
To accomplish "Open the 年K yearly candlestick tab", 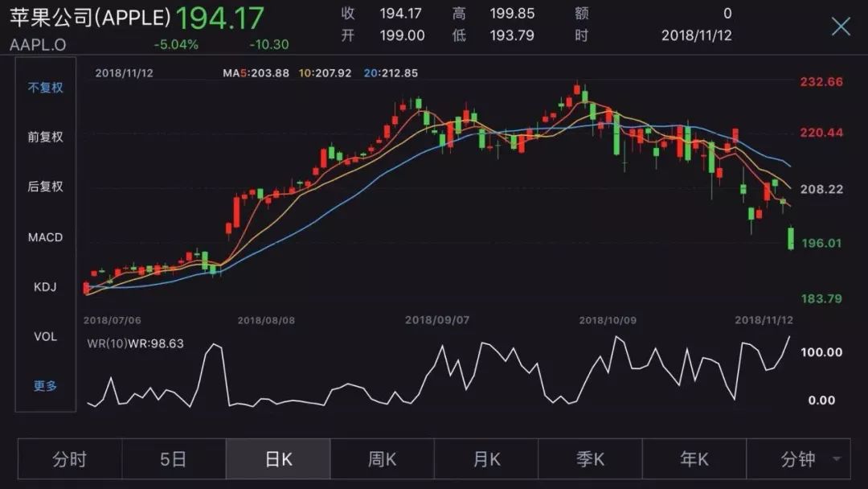I will 694,459.
